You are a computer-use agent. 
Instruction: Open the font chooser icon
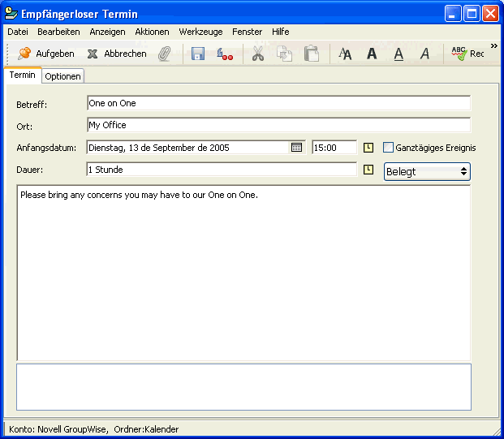345,54
